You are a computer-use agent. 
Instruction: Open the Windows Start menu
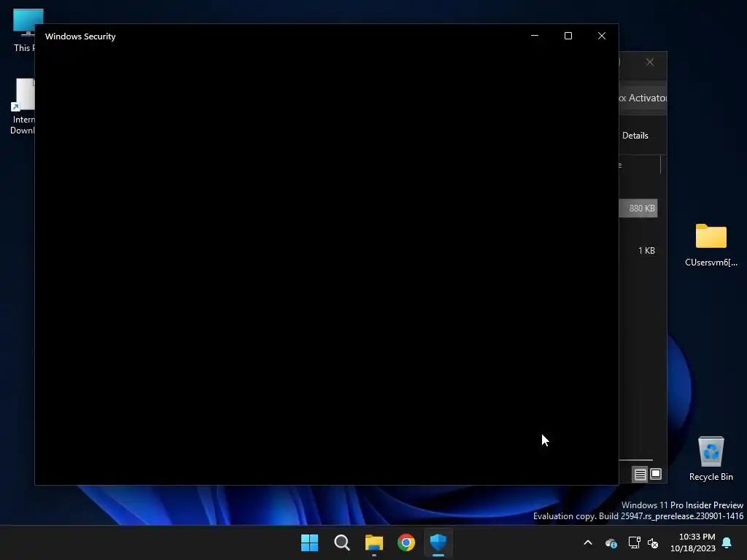(309, 542)
